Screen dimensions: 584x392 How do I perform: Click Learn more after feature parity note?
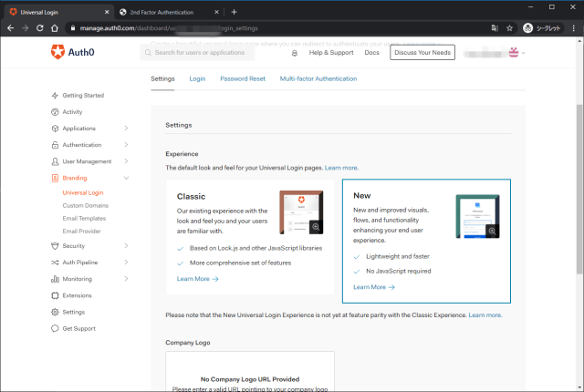click(485, 315)
